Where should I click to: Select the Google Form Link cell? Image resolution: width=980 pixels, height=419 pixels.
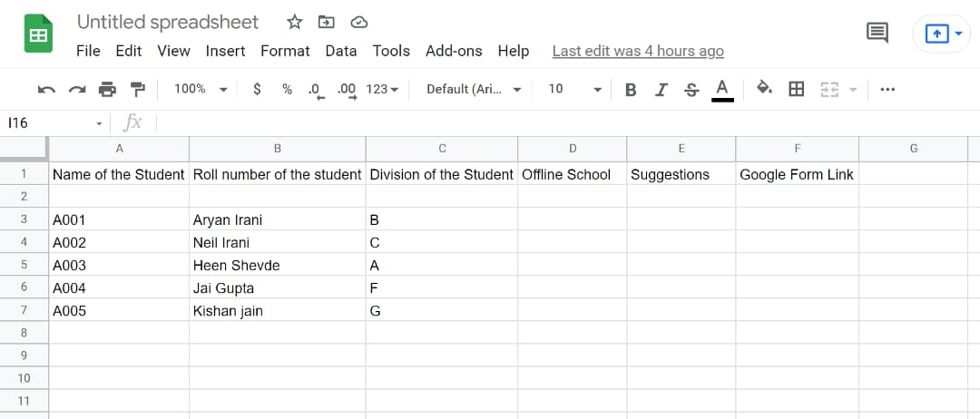[x=798, y=174]
